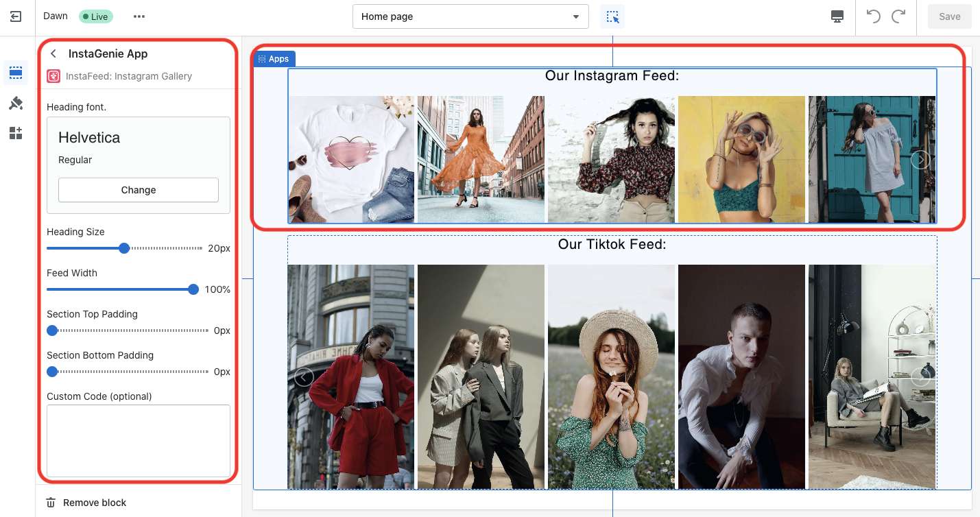Click the redo arrow icon
Screen dimensions: 980x517
coord(898,16)
